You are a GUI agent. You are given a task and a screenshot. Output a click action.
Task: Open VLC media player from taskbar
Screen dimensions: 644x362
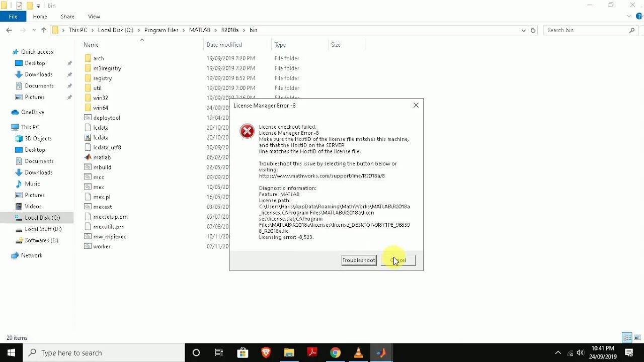point(358,352)
